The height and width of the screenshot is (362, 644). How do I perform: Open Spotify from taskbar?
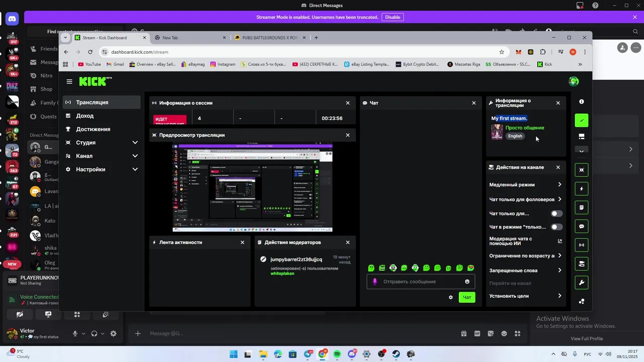tap(337, 354)
